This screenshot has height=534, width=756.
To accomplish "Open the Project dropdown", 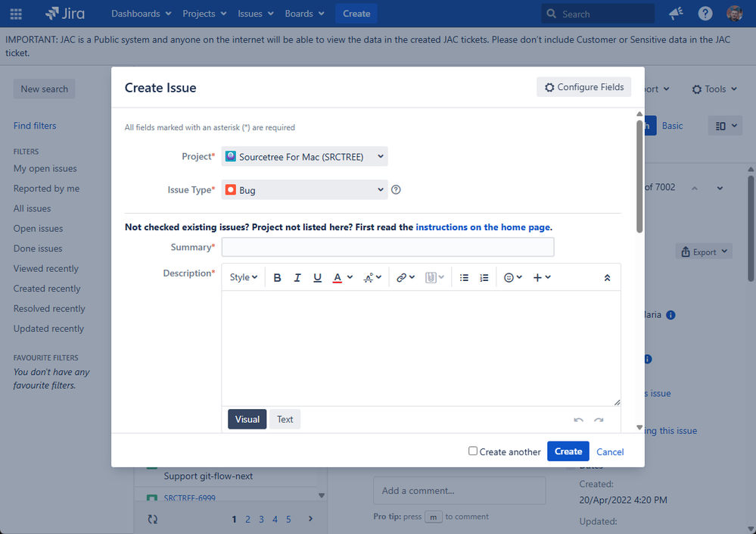I will coord(305,156).
